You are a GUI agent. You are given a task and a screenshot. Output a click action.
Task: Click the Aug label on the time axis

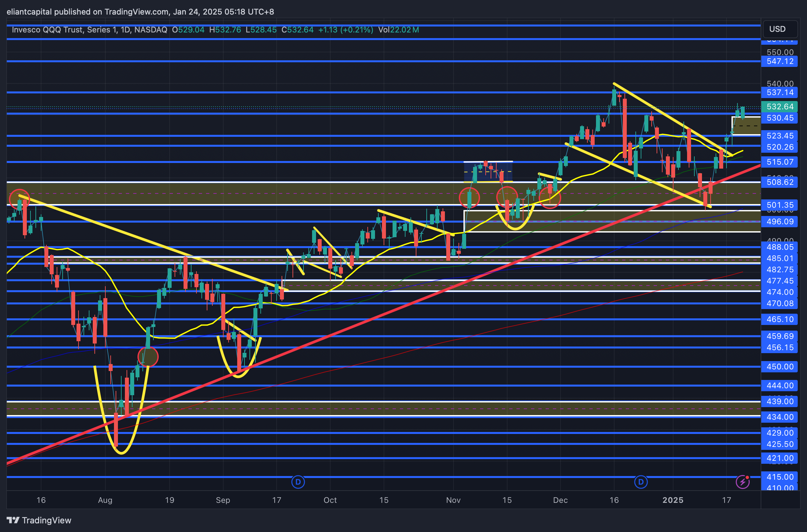(105, 500)
